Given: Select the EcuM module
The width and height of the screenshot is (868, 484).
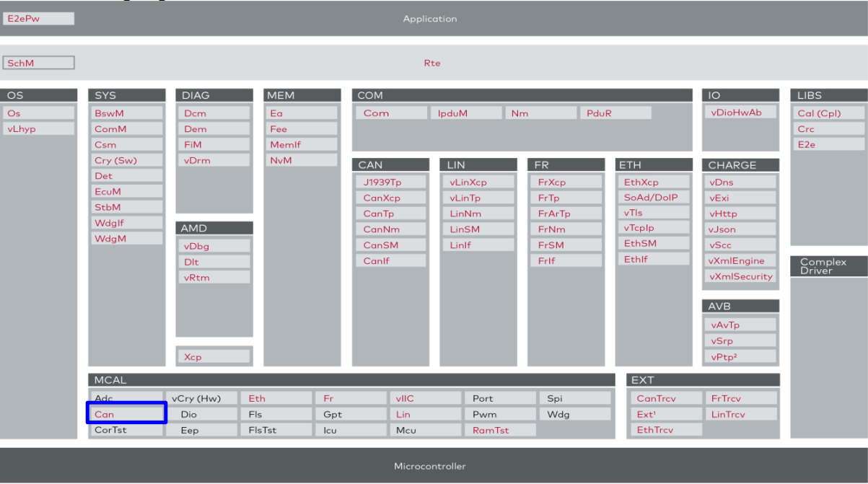Looking at the screenshot, I should [127, 192].
